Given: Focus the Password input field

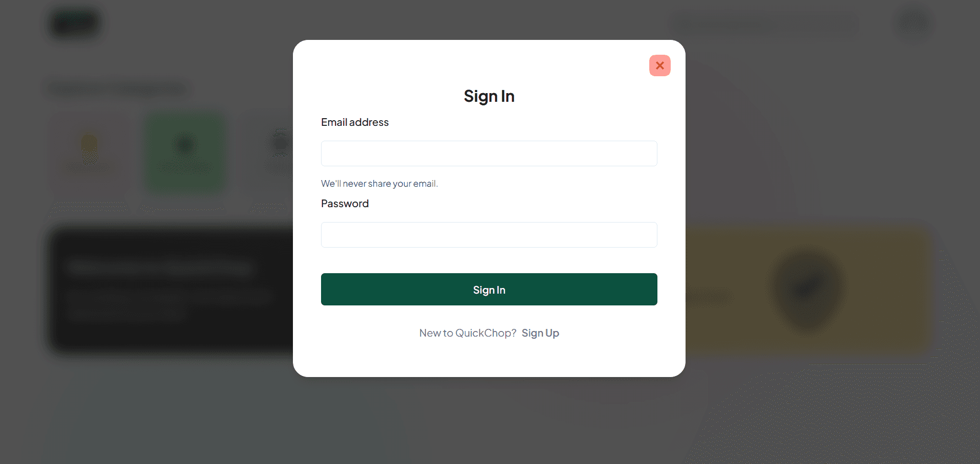Looking at the screenshot, I should coord(489,235).
